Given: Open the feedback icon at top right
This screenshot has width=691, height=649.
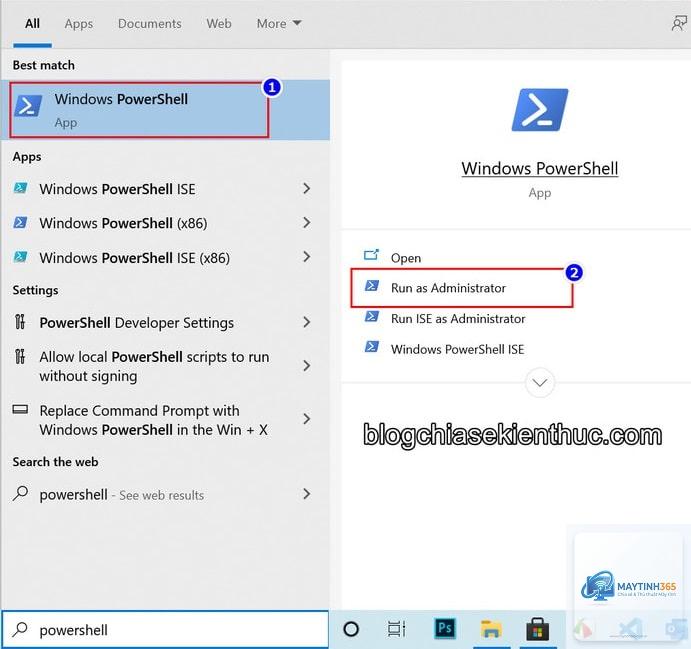Looking at the screenshot, I should click(x=679, y=23).
